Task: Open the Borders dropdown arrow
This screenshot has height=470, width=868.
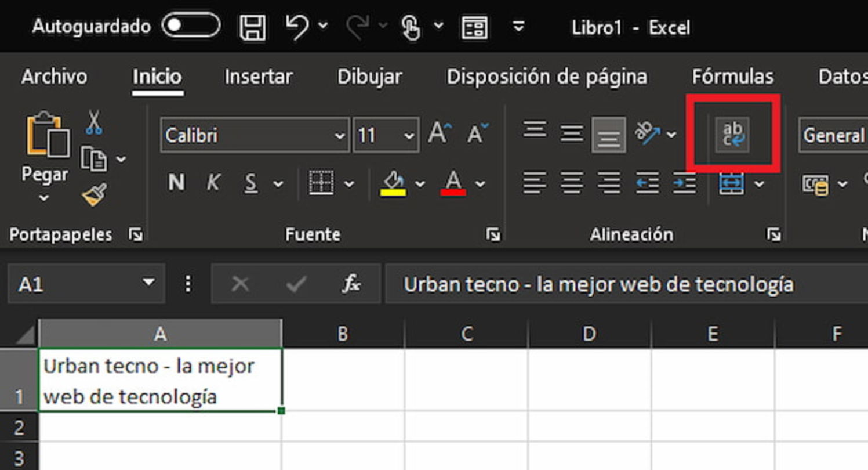Action: tap(349, 184)
